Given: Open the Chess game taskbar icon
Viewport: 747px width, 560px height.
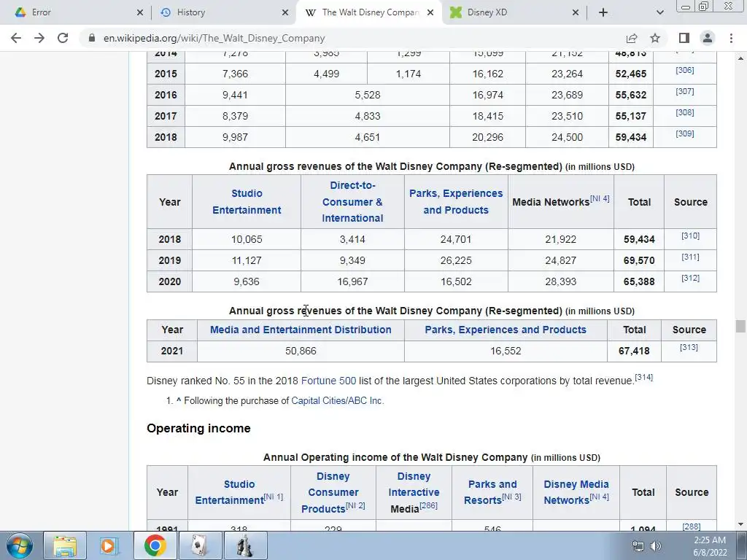Looking at the screenshot, I should point(245,545).
